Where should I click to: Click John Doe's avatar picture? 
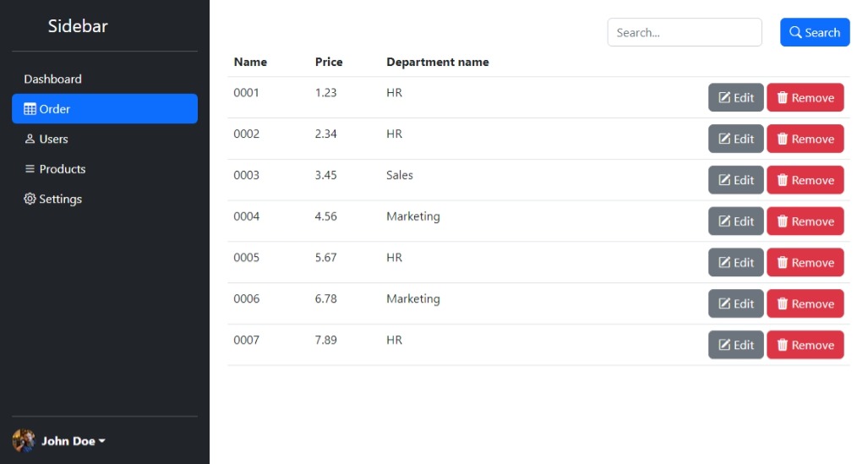[x=24, y=440]
